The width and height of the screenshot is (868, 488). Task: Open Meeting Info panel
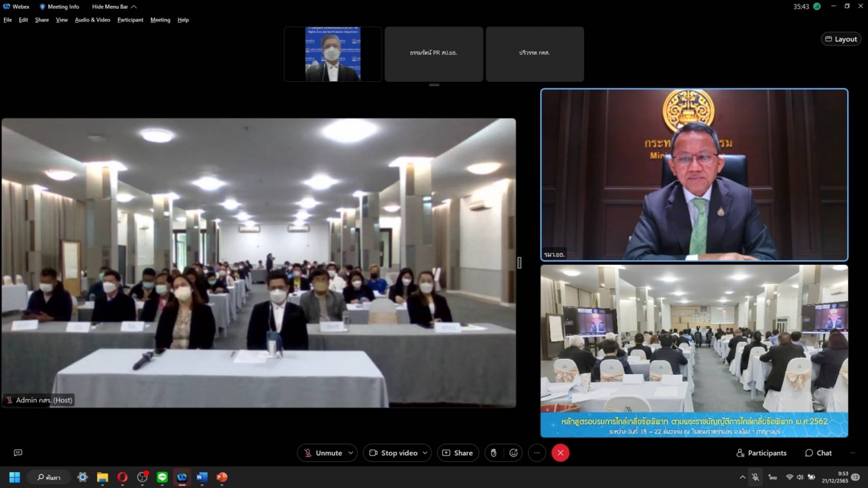tap(59, 7)
